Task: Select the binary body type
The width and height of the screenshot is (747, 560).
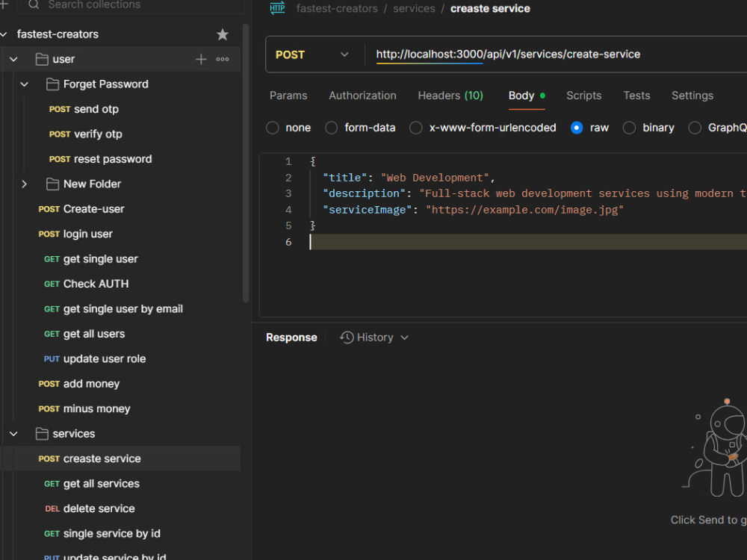Action: tap(629, 128)
